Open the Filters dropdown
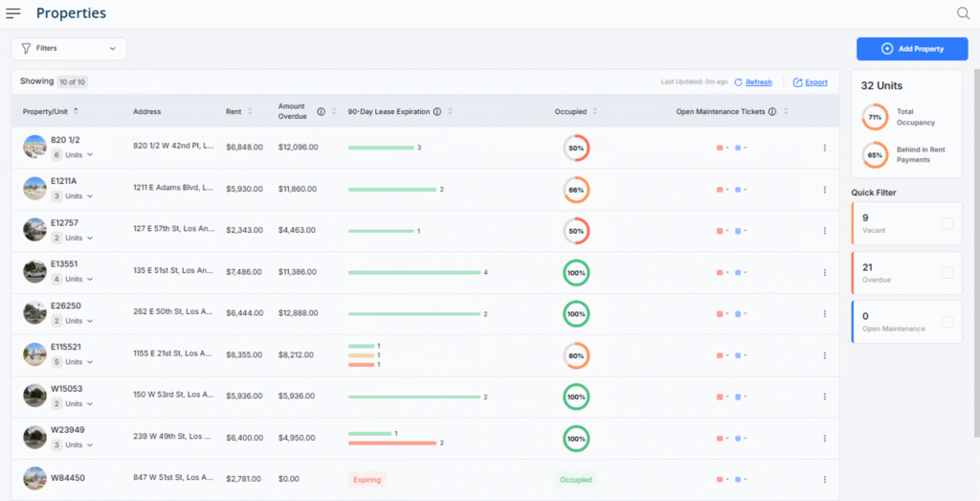The width and height of the screenshot is (980, 501). click(69, 48)
